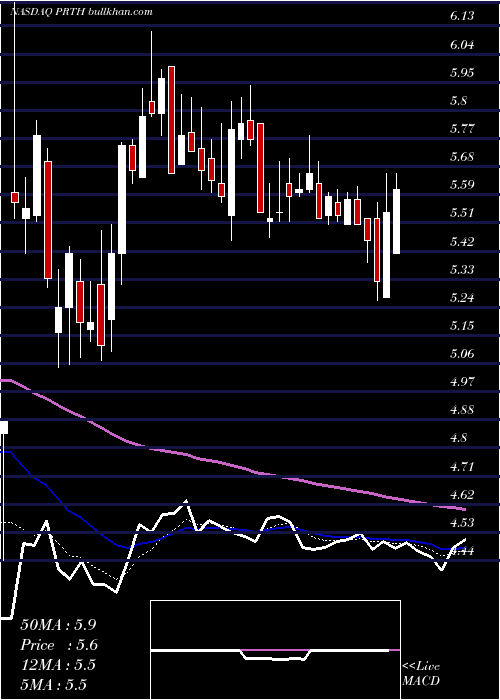
Task: Click the 50MA : 5.9 readout
Action: click(x=58, y=625)
